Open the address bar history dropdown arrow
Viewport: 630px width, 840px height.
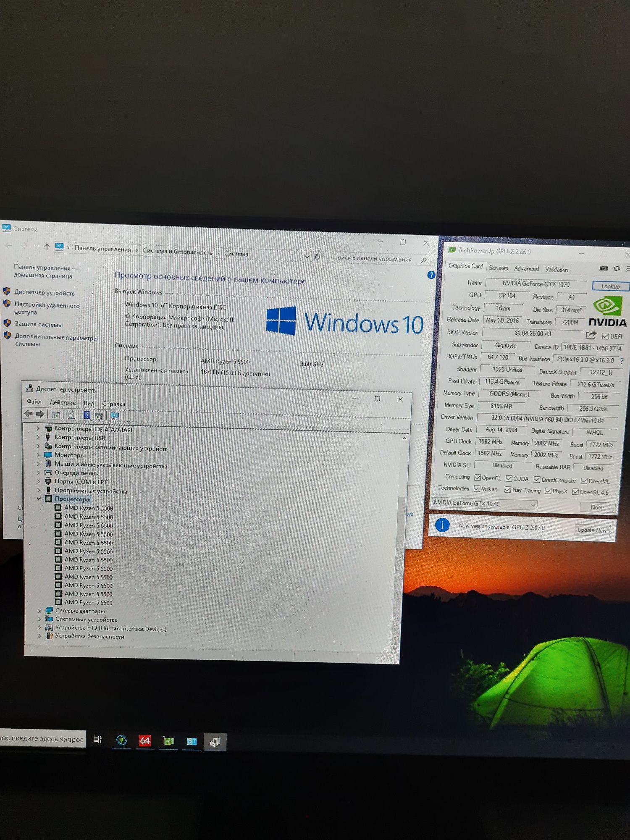tap(307, 257)
